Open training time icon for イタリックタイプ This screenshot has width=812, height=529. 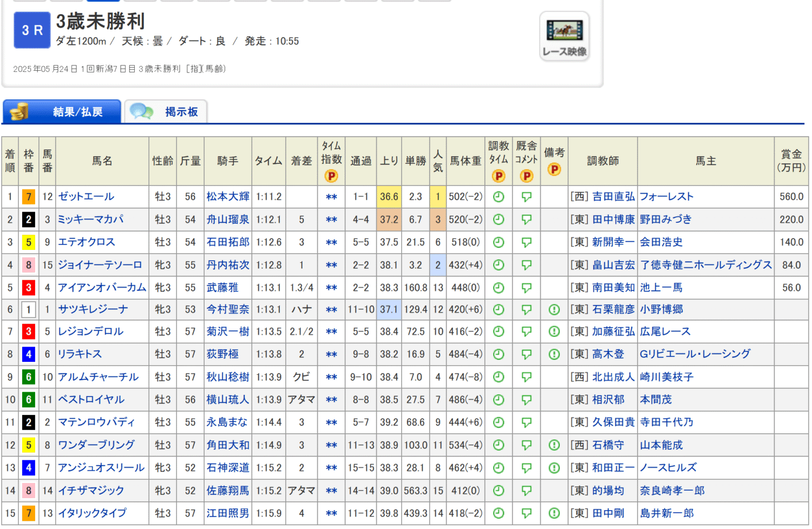coord(499,513)
